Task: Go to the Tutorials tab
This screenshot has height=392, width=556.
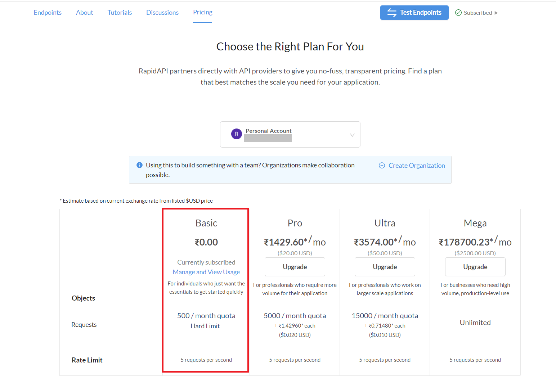Action: tap(120, 13)
